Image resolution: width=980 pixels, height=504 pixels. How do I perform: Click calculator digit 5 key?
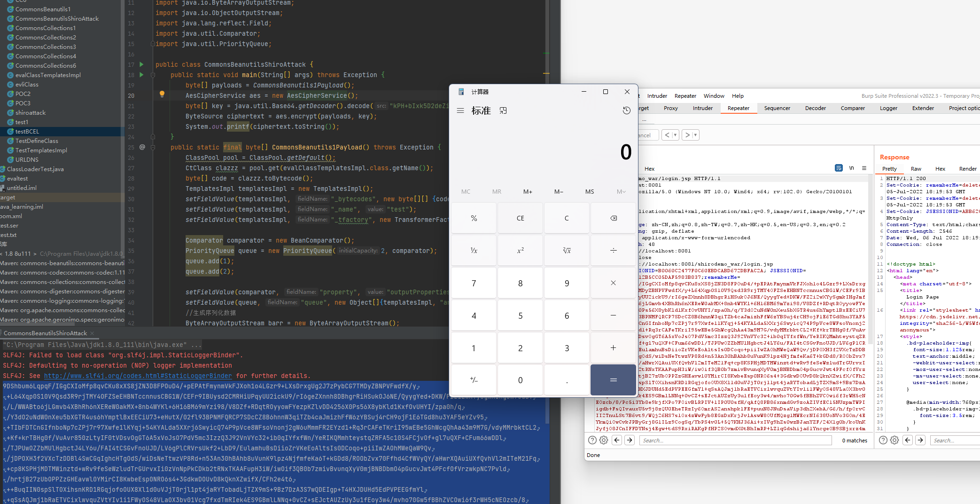coord(520,315)
